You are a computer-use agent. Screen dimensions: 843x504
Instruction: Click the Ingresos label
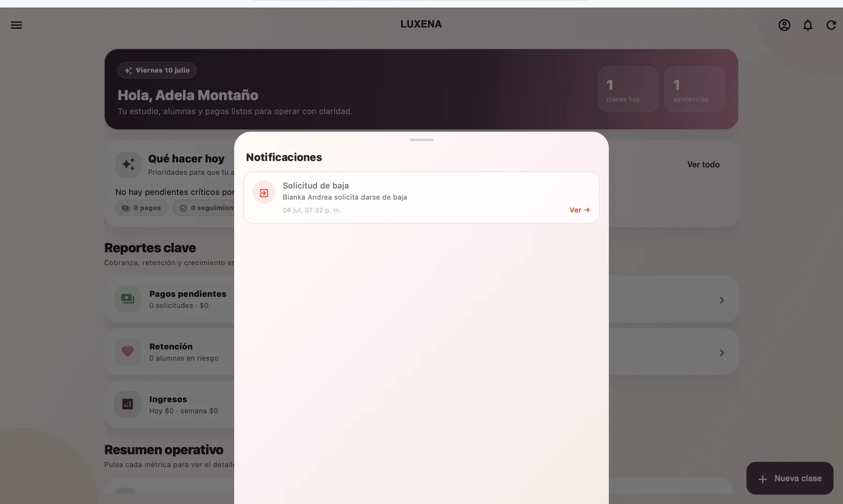[168, 399]
